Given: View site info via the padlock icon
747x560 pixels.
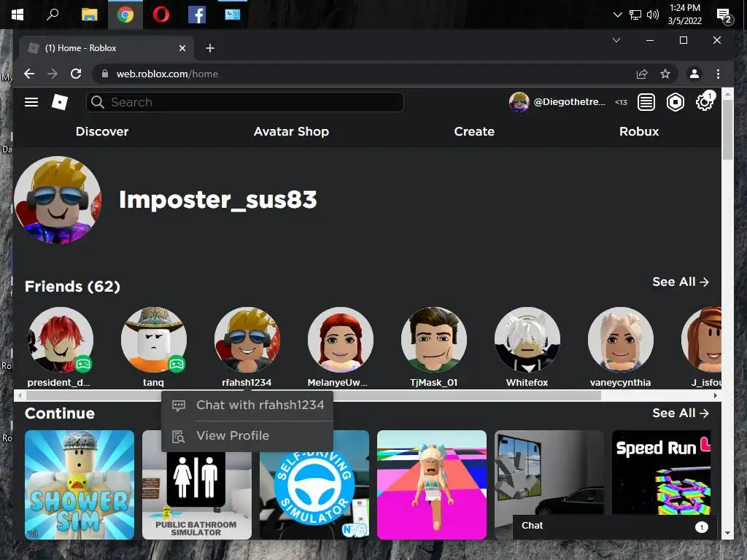Looking at the screenshot, I should tap(105, 74).
